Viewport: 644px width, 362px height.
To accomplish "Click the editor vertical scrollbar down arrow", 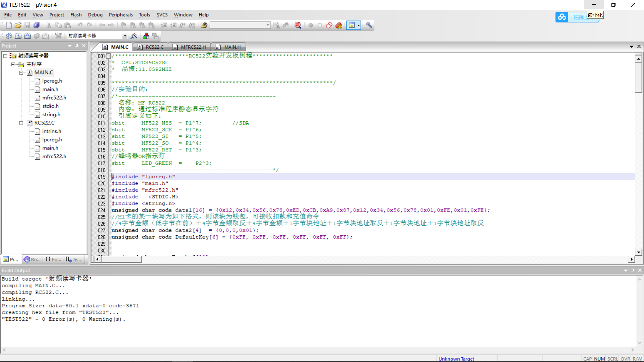I will (x=639, y=252).
